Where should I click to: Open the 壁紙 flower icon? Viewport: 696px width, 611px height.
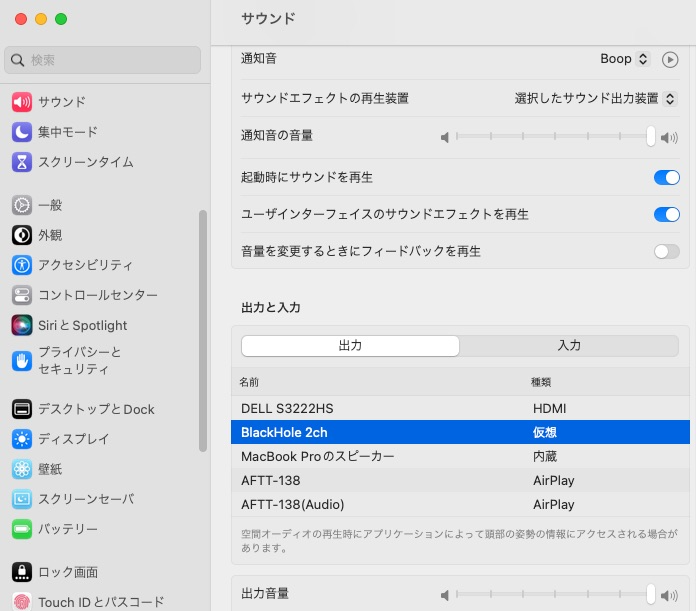coord(22,469)
